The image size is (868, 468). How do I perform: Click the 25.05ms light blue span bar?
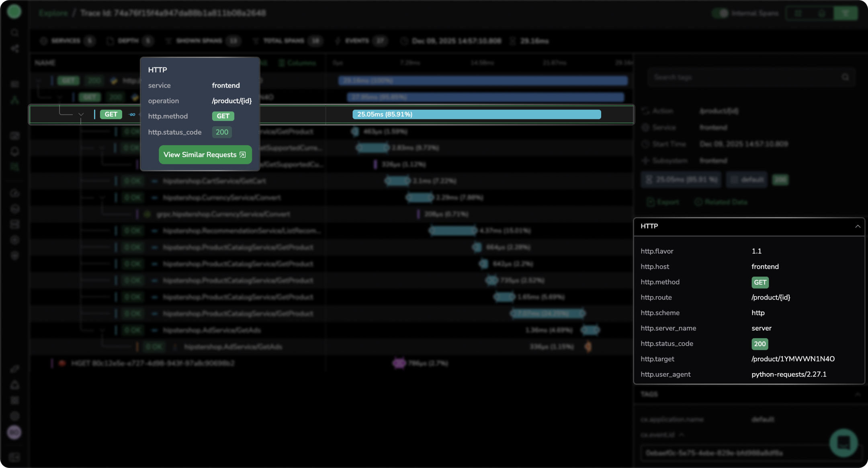(476, 115)
